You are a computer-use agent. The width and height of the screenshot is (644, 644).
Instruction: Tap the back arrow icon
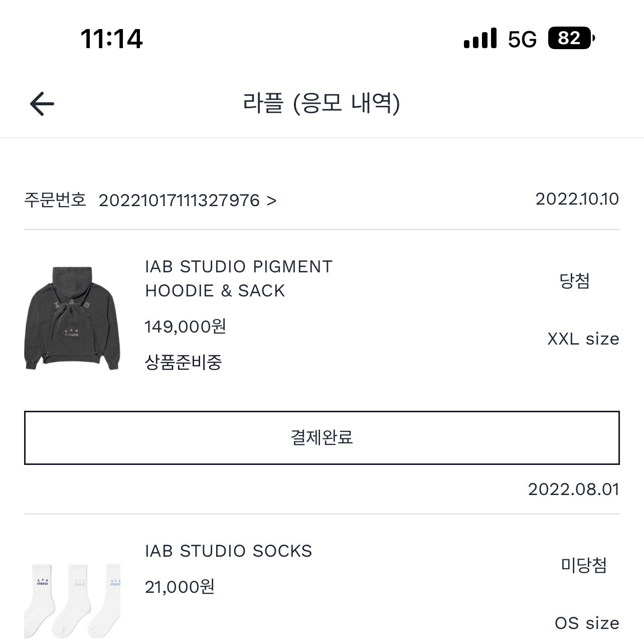(42, 104)
